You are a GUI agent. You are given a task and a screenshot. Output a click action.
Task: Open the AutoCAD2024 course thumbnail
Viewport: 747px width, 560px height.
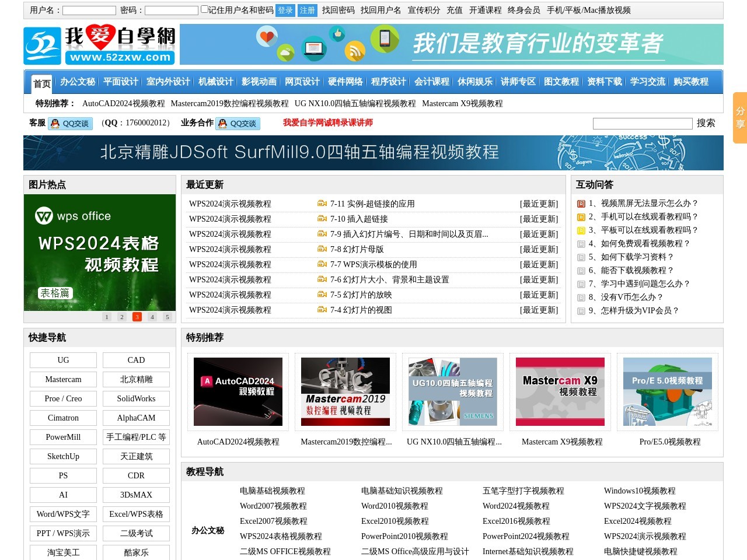point(238,391)
